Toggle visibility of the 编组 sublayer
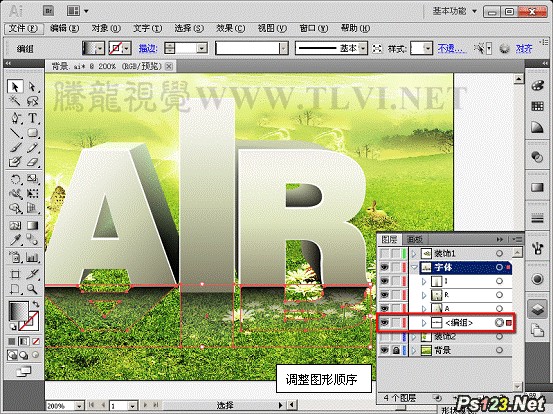This screenshot has height=414, width=553. pyautogui.click(x=384, y=322)
